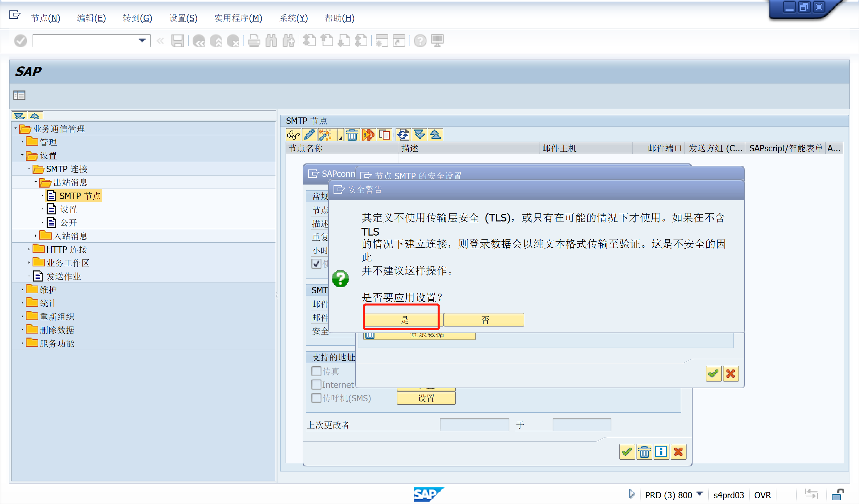Click the Find Next binoculars icon
The width and height of the screenshot is (859, 504).
point(289,41)
